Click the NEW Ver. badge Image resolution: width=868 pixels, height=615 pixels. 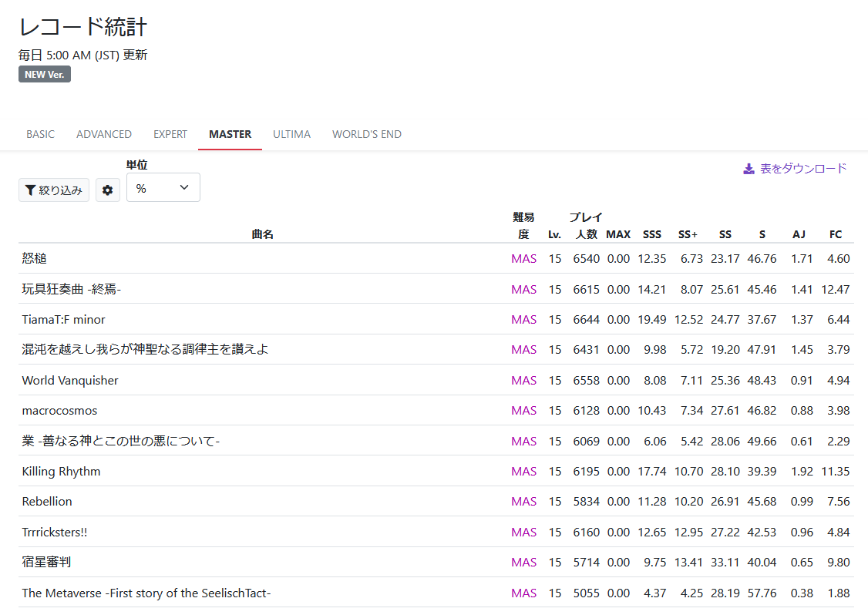tap(44, 74)
